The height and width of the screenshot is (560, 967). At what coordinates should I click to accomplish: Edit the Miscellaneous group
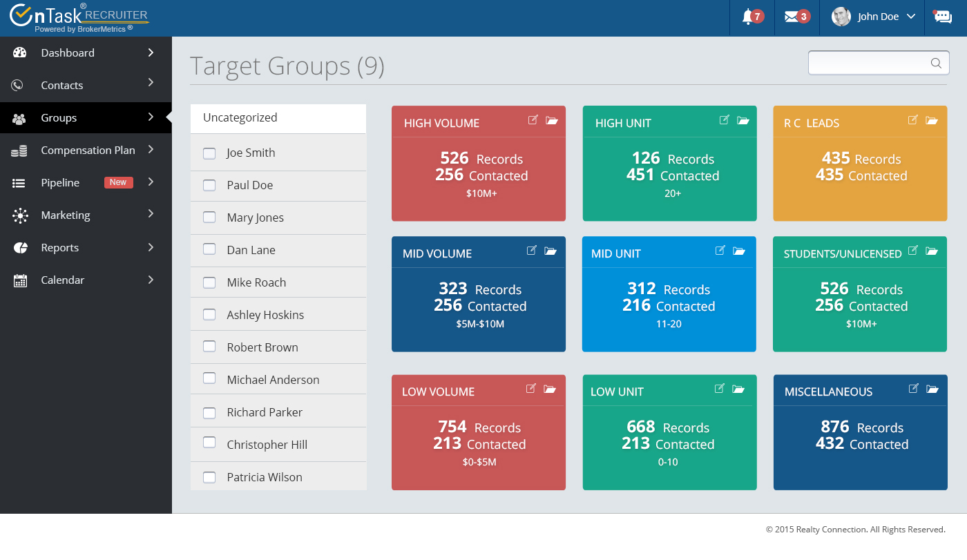(x=913, y=388)
